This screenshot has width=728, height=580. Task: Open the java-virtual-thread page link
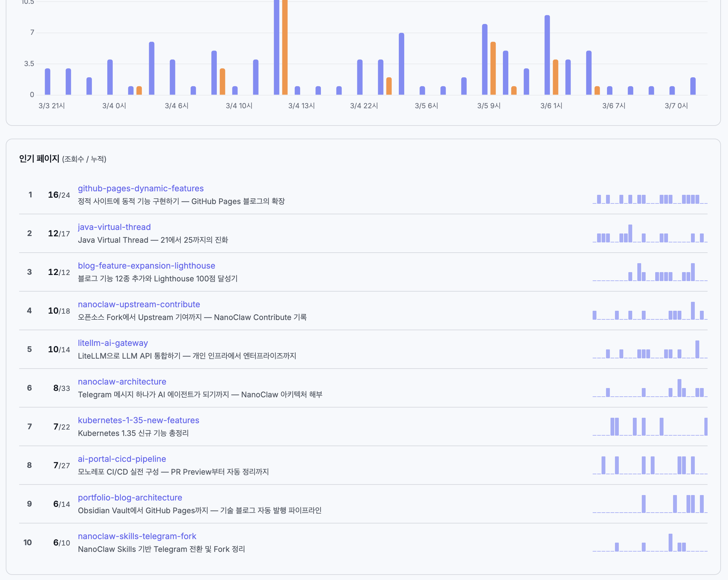click(114, 227)
